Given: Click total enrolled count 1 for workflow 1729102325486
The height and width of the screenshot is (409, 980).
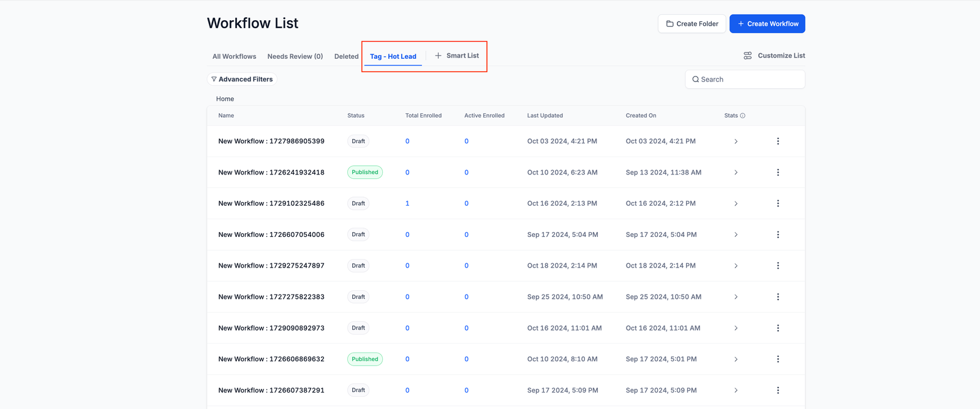Looking at the screenshot, I should pyautogui.click(x=407, y=203).
